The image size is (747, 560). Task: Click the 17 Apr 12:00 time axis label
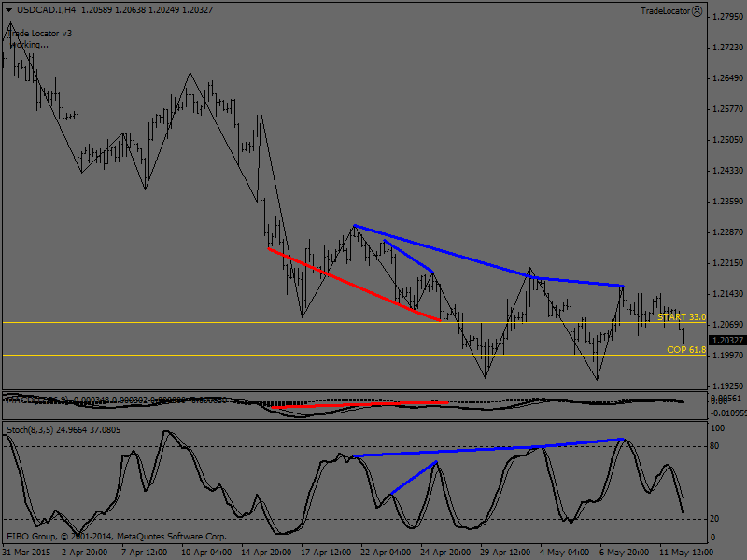coord(326,552)
